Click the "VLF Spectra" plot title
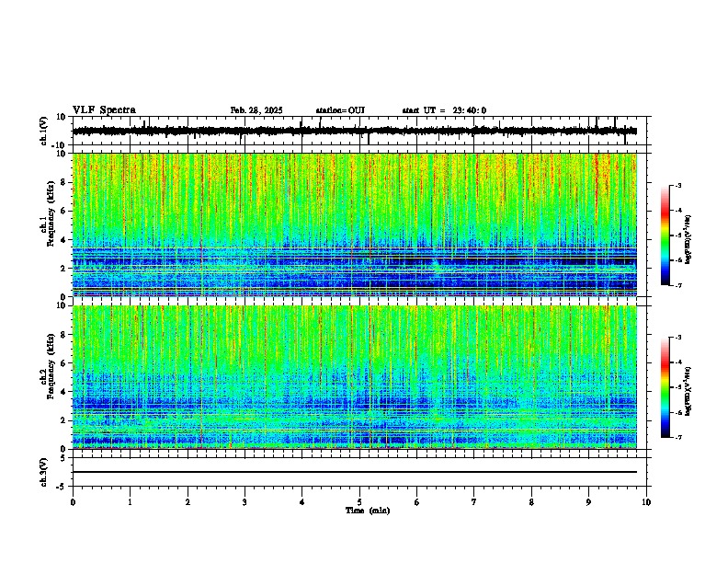Viewport: 728px width, 563px height. pos(104,110)
